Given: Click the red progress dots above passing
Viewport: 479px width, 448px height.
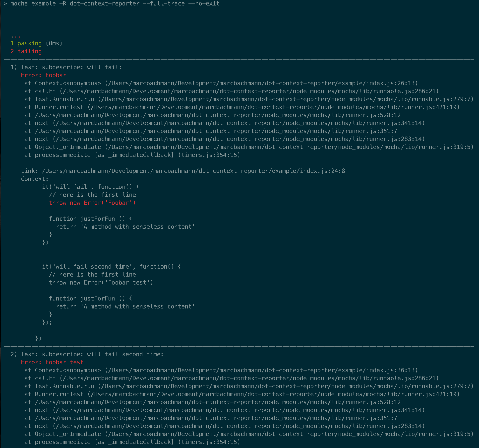Looking at the screenshot, I should click(x=15, y=37).
